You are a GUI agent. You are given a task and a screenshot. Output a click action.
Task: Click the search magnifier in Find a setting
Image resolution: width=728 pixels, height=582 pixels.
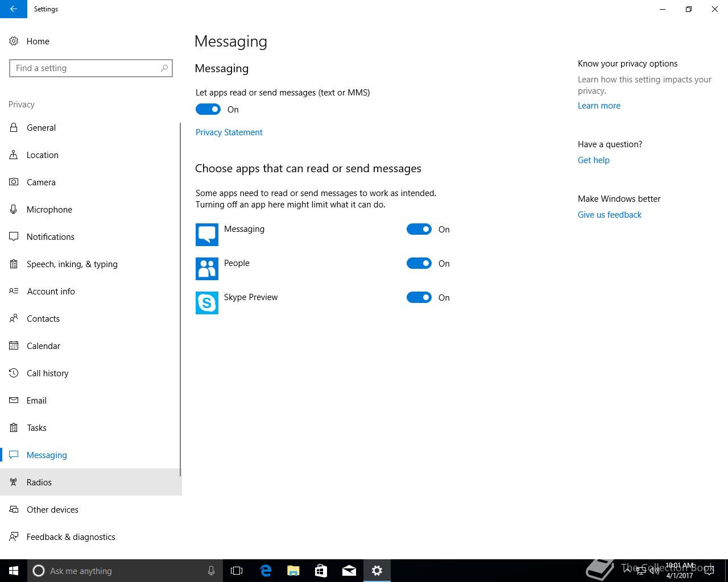coord(164,68)
